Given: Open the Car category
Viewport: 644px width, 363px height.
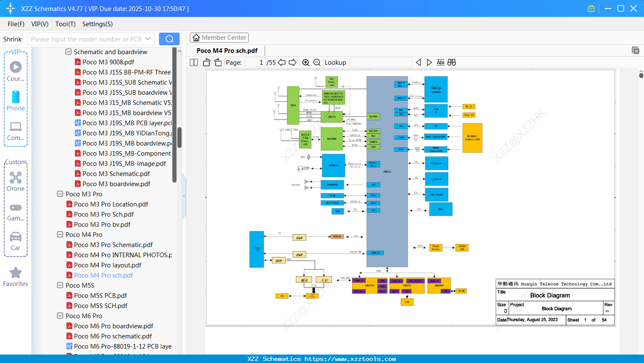Looking at the screenshot, I should coord(16,241).
